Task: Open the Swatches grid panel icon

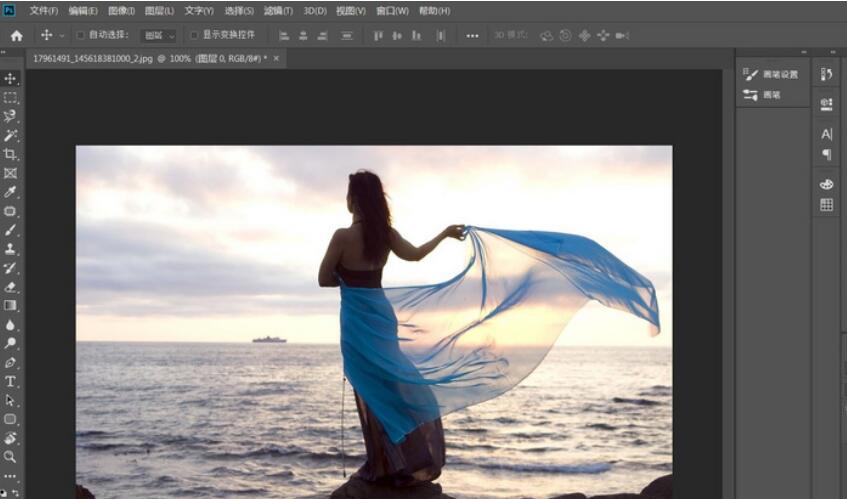Action: [826, 205]
